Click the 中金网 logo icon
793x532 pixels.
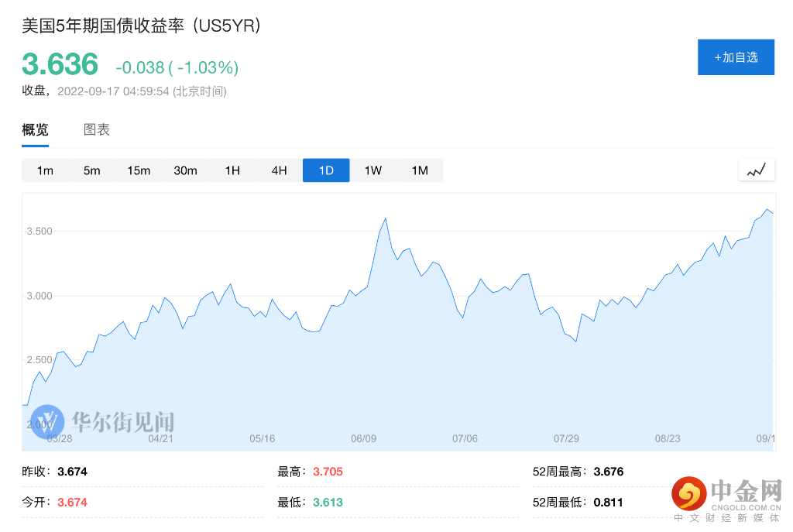point(686,493)
